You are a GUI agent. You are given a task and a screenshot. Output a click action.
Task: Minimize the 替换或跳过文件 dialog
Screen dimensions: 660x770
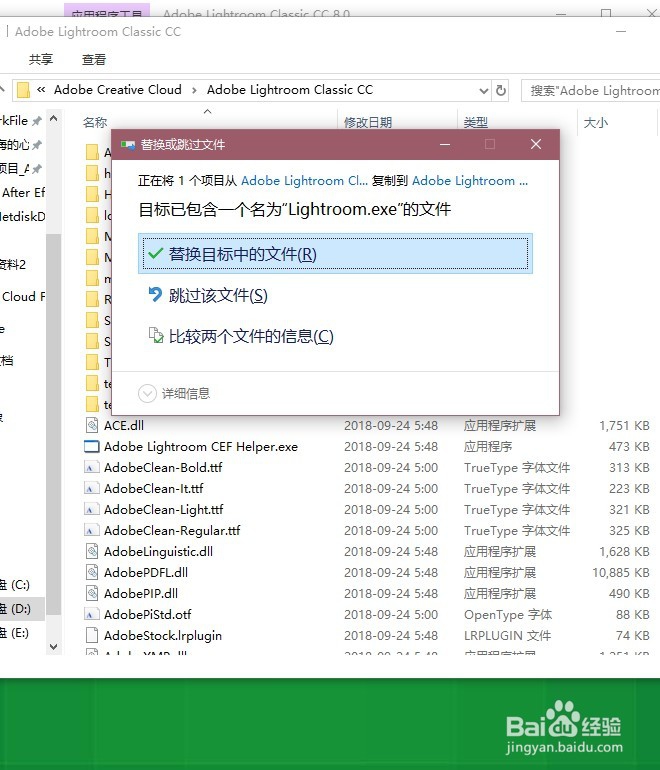pos(445,144)
